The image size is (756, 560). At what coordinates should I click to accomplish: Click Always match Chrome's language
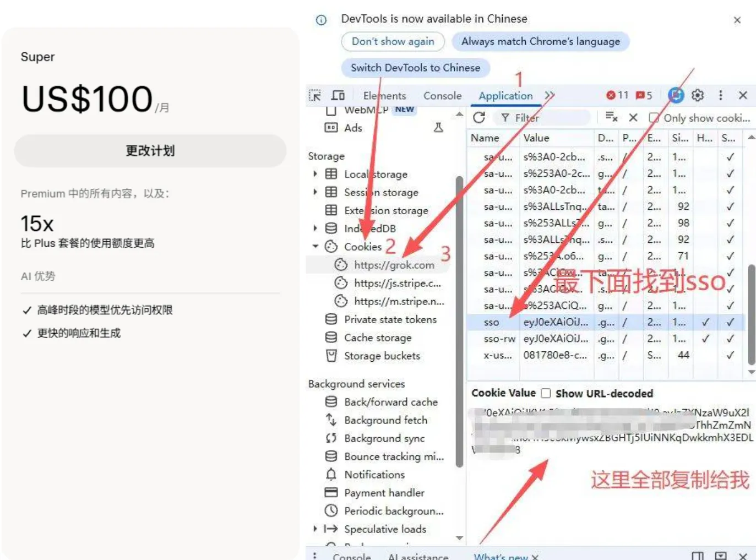pos(540,41)
